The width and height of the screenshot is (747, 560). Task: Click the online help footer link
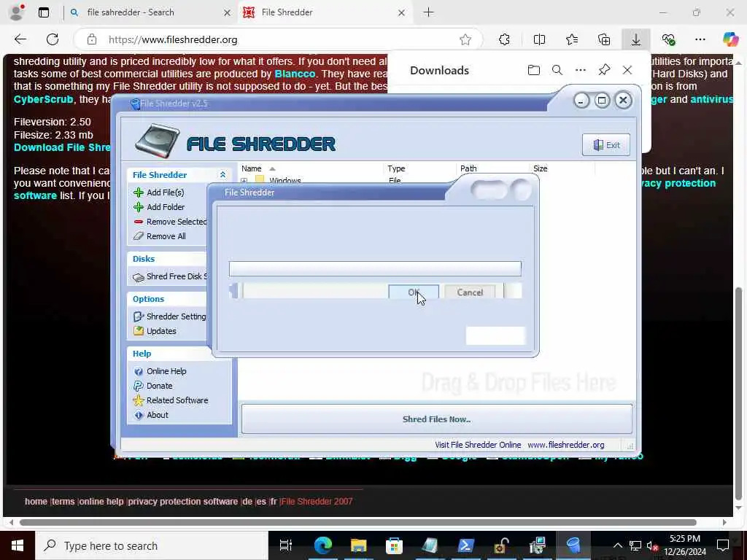(101, 502)
